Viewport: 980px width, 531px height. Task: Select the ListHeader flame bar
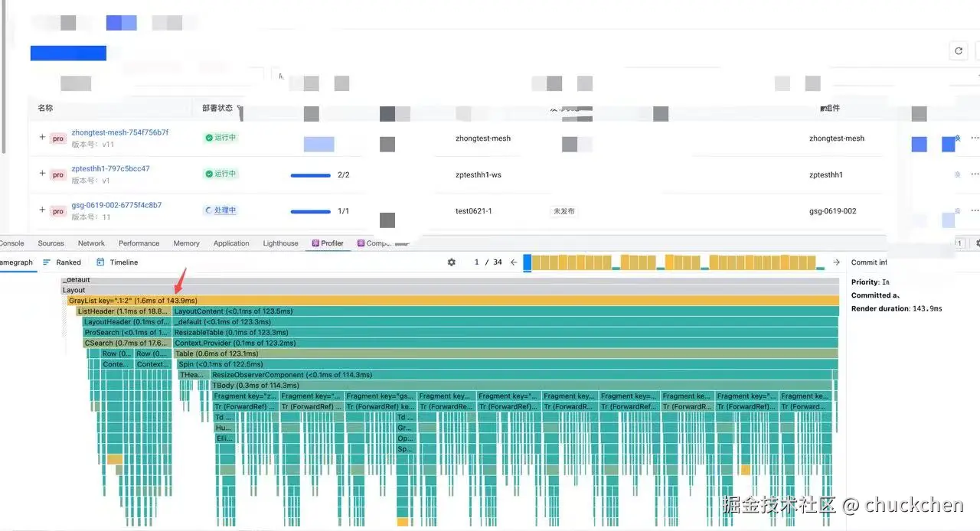click(122, 311)
